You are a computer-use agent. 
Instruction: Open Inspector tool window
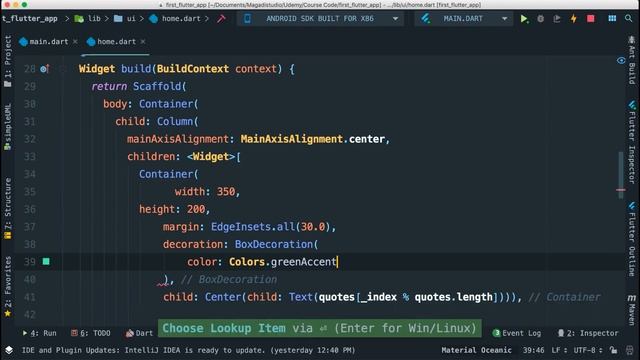588,333
